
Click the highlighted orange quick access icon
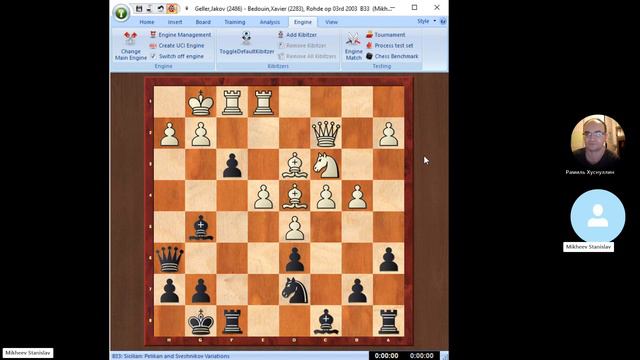tap(172, 9)
